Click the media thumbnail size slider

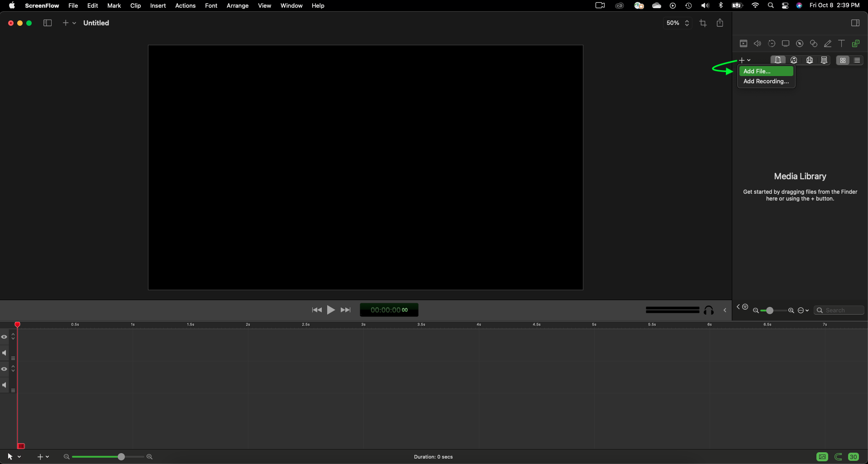point(770,311)
